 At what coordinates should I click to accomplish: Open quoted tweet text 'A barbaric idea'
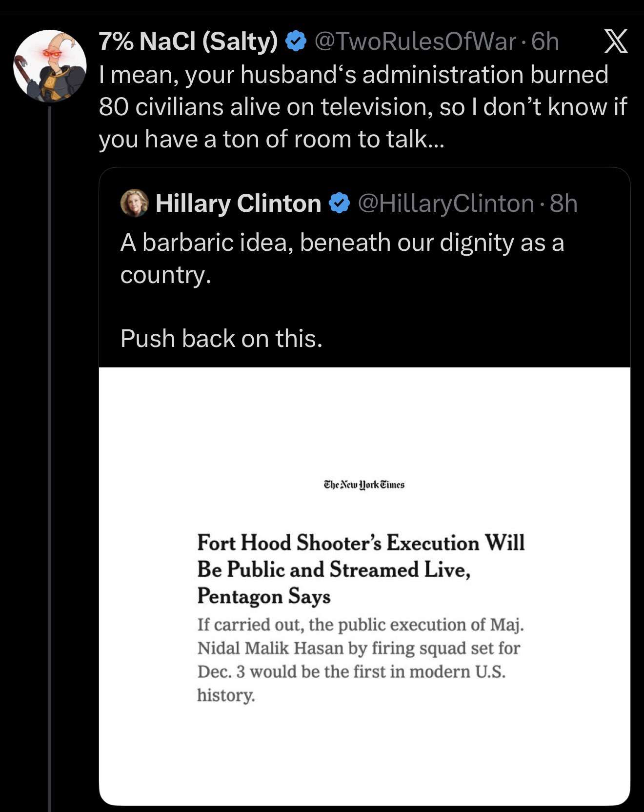[342, 259]
